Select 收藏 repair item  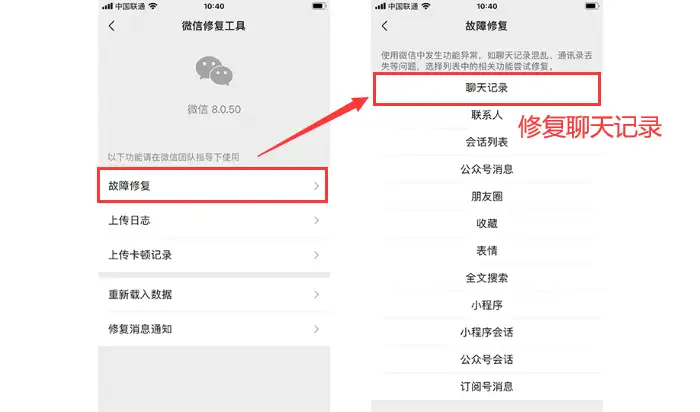487,224
